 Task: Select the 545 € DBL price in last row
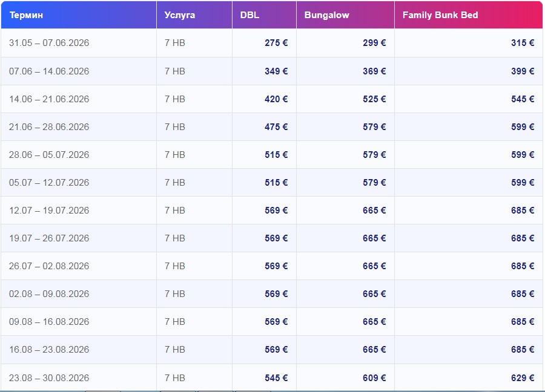276,378
